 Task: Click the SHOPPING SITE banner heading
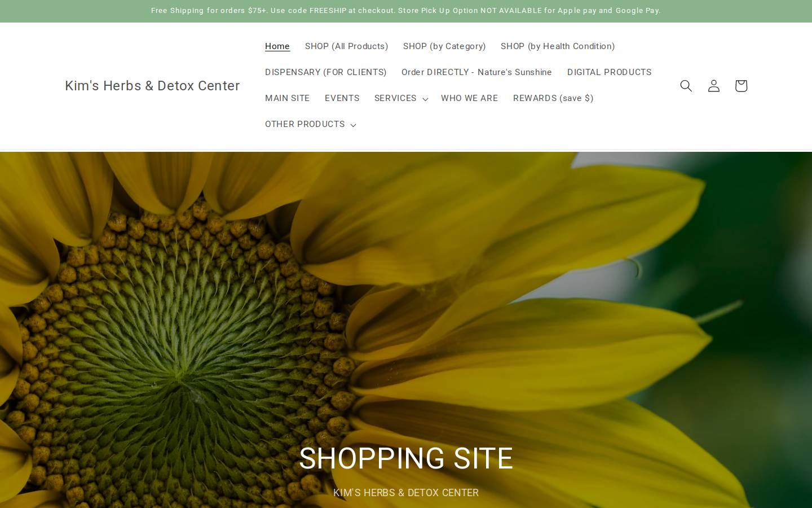406,458
